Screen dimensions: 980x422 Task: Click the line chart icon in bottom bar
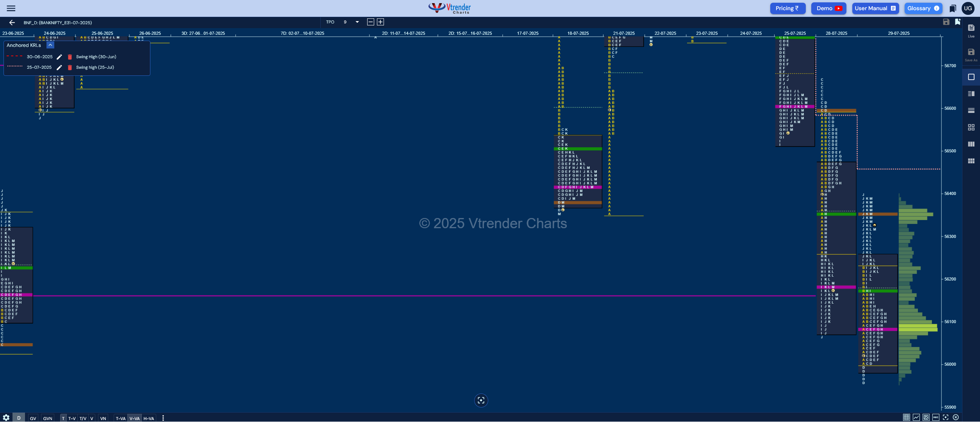point(916,417)
